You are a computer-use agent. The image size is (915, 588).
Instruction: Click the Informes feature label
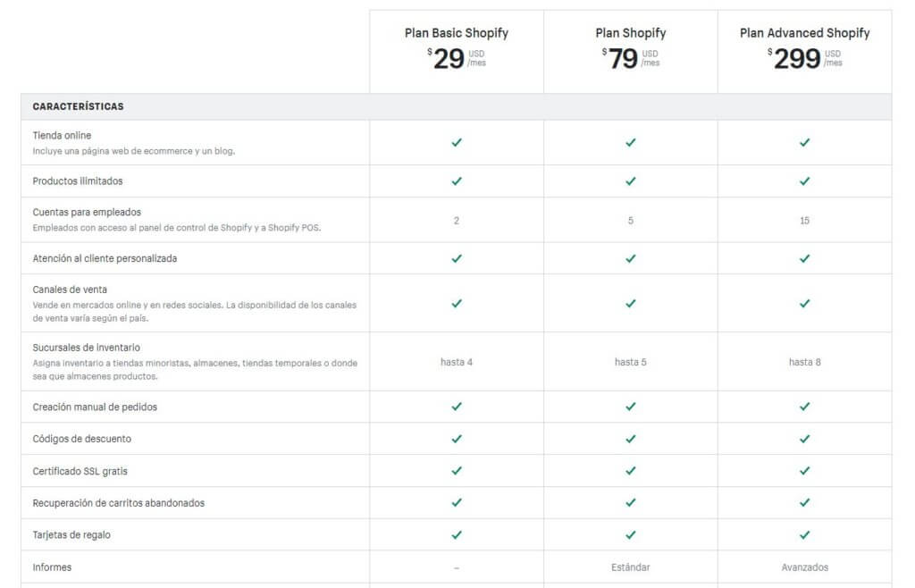(x=52, y=567)
